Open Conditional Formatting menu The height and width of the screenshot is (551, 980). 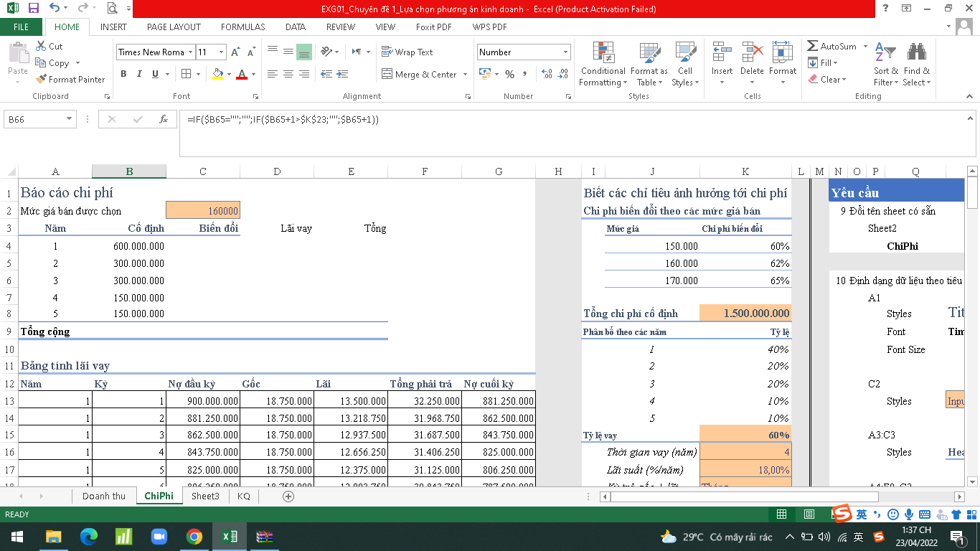603,65
